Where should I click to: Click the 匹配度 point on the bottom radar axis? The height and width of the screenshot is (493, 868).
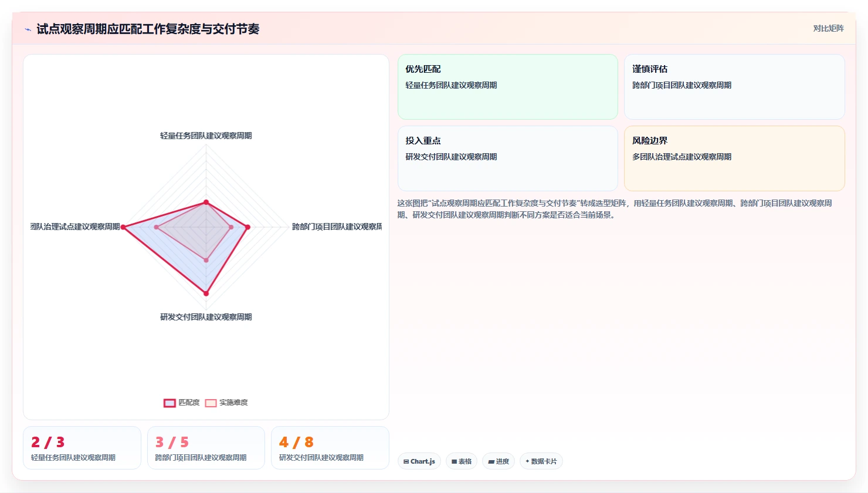(206, 293)
